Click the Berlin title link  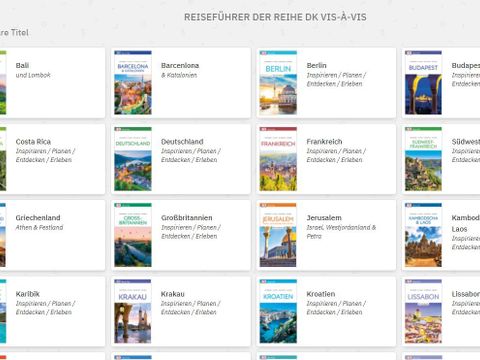pos(316,65)
